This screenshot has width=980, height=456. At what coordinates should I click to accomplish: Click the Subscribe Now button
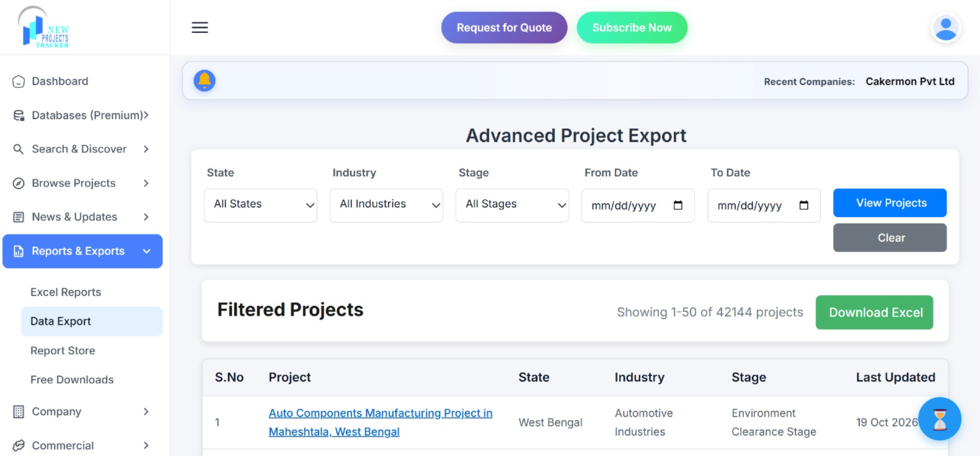632,28
